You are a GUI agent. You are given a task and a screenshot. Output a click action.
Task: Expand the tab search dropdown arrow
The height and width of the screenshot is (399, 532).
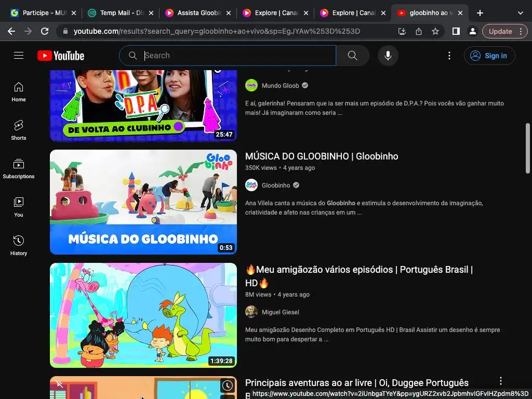tap(520, 13)
